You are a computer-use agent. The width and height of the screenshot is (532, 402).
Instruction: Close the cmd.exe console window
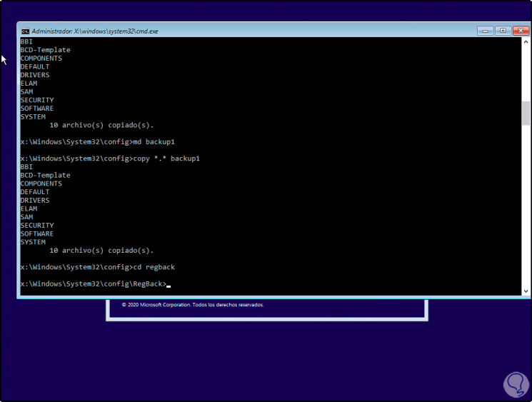(521, 31)
